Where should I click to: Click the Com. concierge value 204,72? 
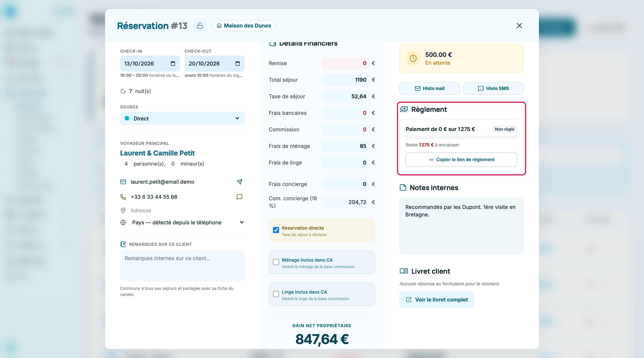[346, 202]
